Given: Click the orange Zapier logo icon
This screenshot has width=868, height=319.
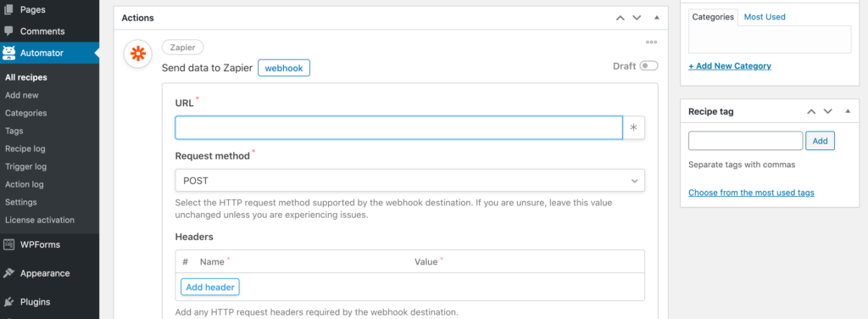Looking at the screenshot, I should pos(138,53).
